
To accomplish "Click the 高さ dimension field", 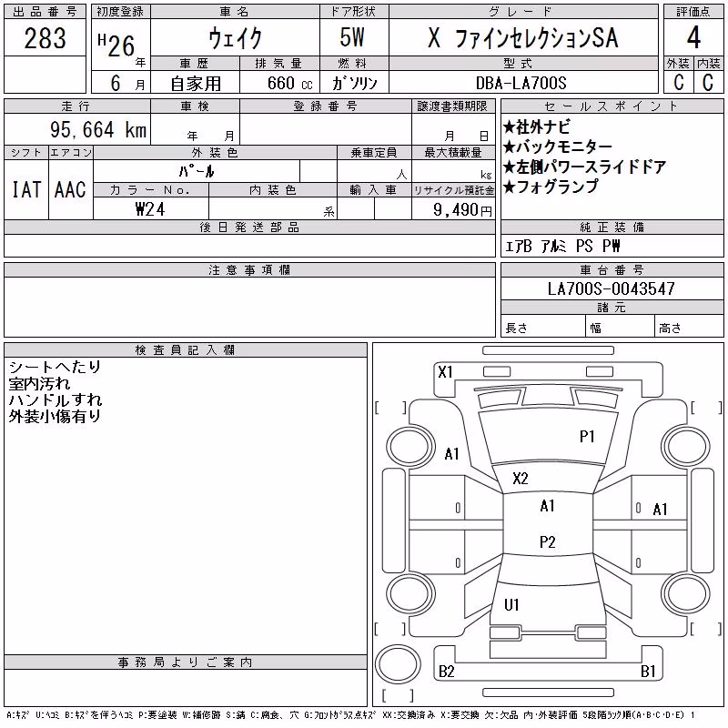I will click(689, 328).
